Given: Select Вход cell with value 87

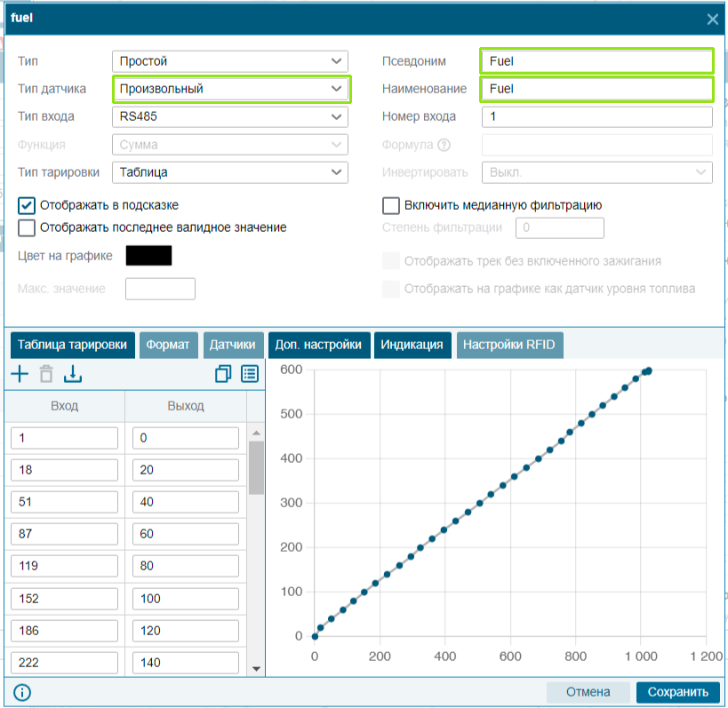Looking at the screenshot, I should 64,534.
